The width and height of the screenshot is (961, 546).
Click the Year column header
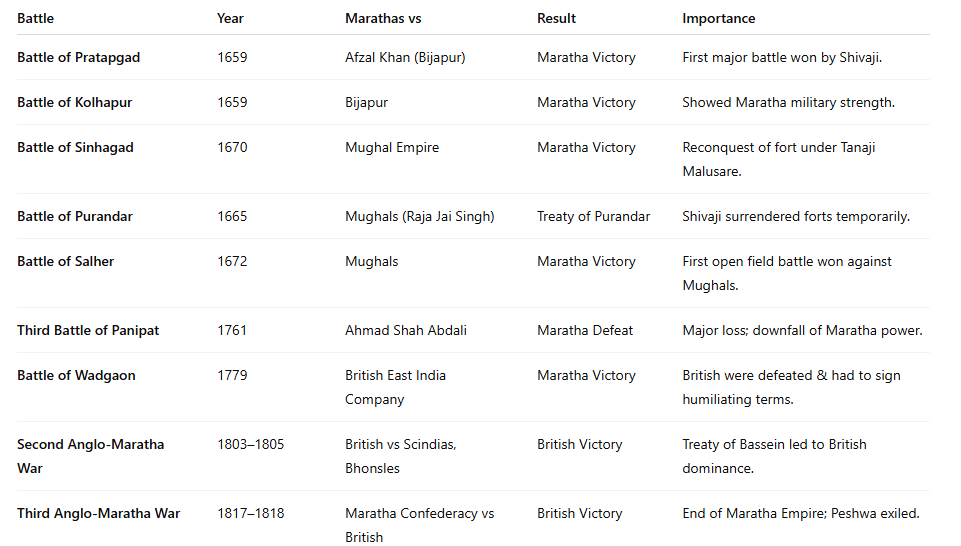[x=230, y=18]
